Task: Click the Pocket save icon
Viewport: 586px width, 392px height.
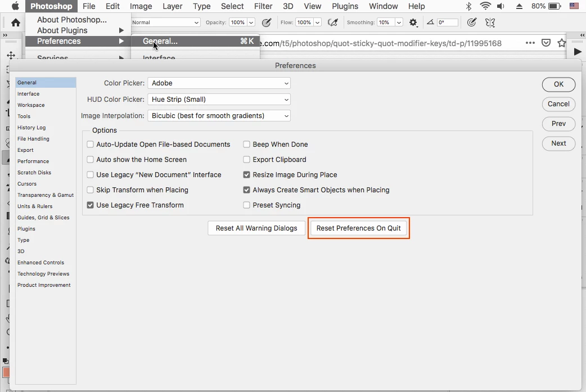Action: 546,43
